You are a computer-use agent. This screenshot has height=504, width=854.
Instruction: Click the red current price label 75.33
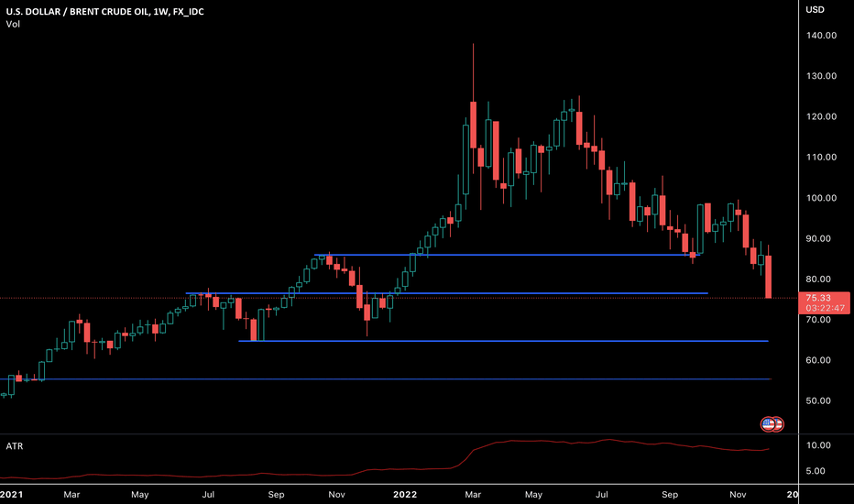click(x=824, y=303)
